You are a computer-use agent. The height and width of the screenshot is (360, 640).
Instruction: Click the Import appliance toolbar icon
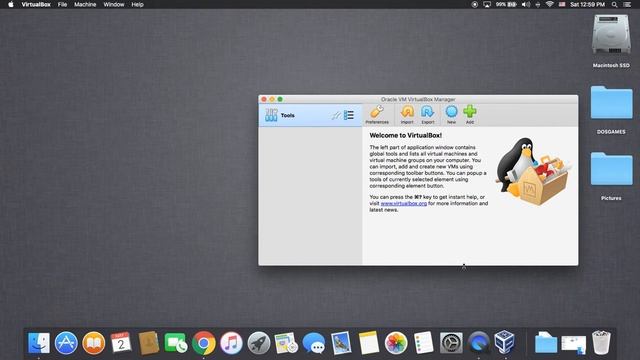(x=407, y=115)
